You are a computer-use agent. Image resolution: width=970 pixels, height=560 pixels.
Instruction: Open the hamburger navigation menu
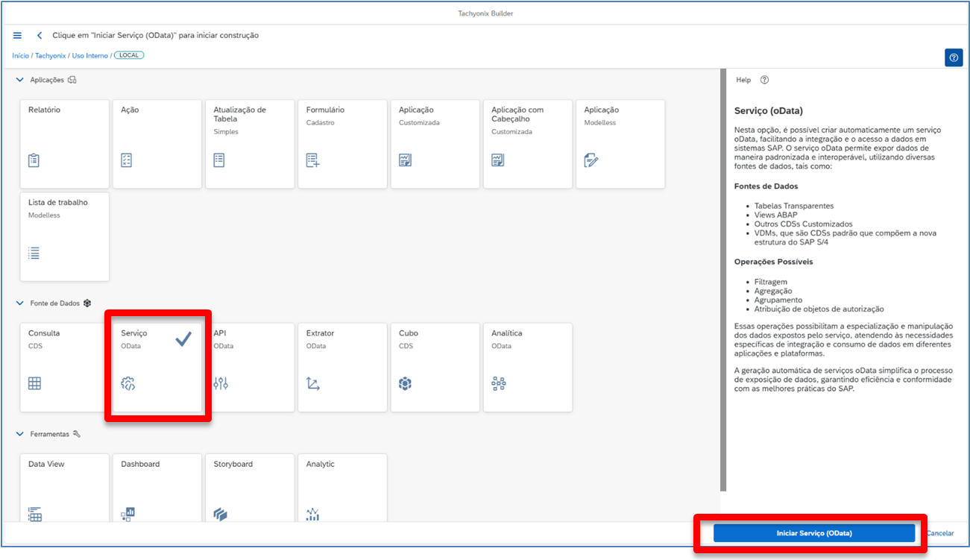(18, 36)
